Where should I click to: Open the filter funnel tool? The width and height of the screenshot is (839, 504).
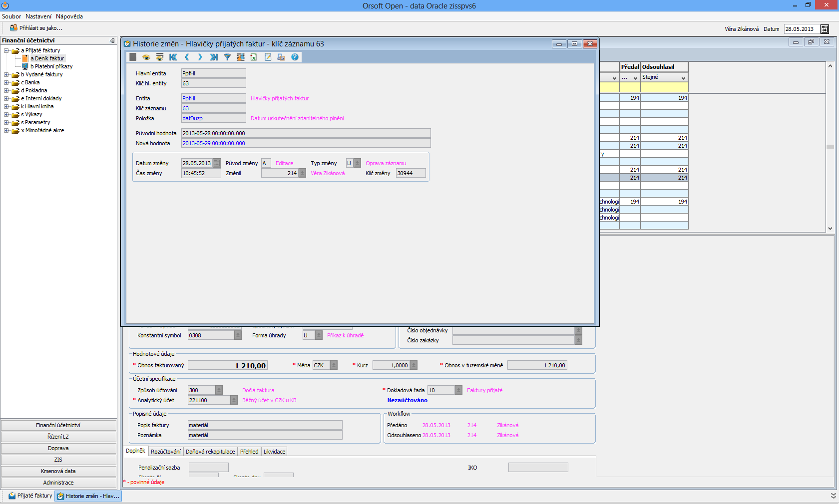coord(227,57)
